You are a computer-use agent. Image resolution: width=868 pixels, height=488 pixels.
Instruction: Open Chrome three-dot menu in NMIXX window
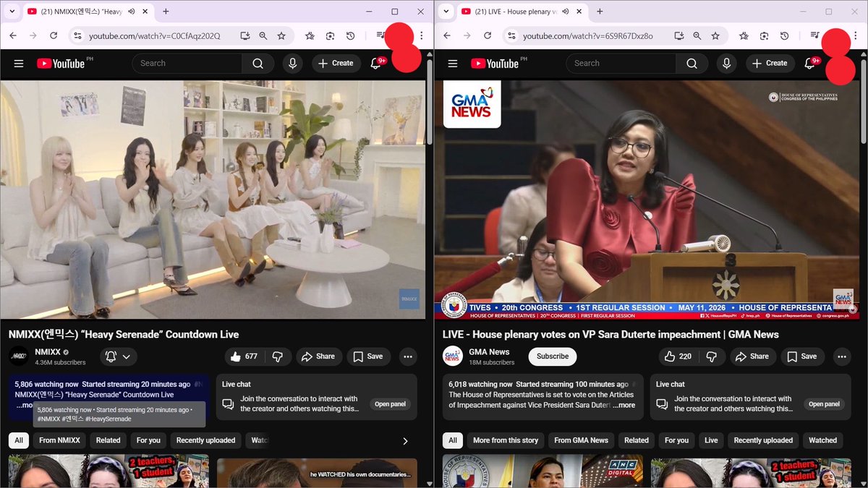[422, 36]
